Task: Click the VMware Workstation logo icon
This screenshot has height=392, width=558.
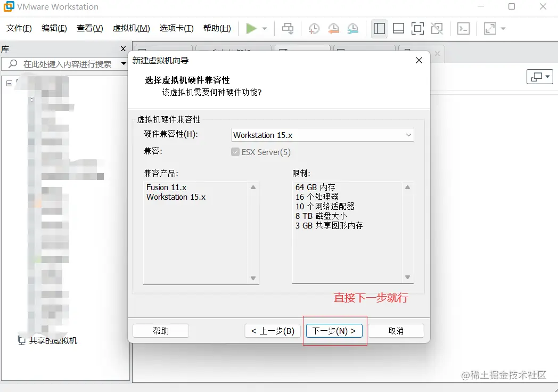Action: coord(9,6)
